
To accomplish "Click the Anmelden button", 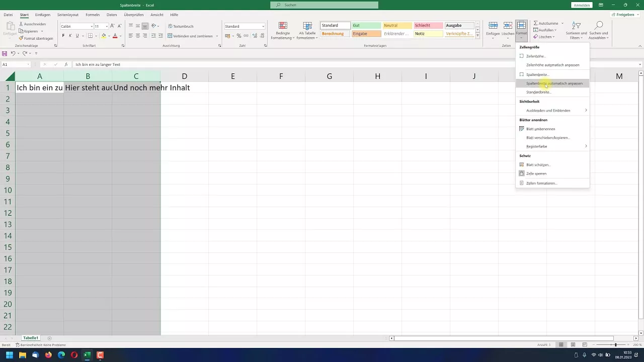I will [581, 5].
